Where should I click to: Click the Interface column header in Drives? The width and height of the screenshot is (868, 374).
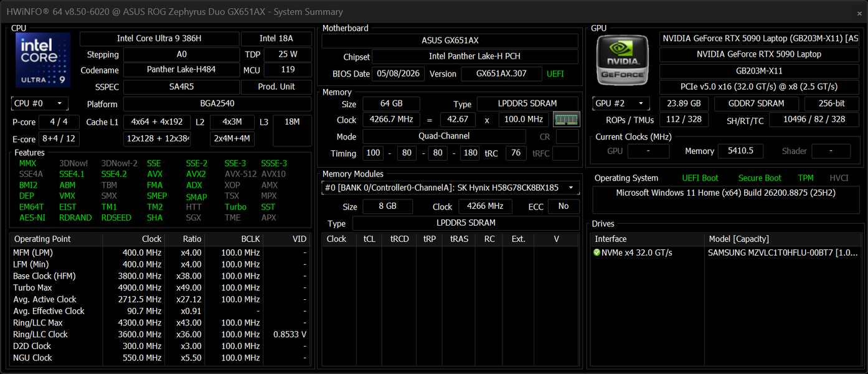pos(647,239)
